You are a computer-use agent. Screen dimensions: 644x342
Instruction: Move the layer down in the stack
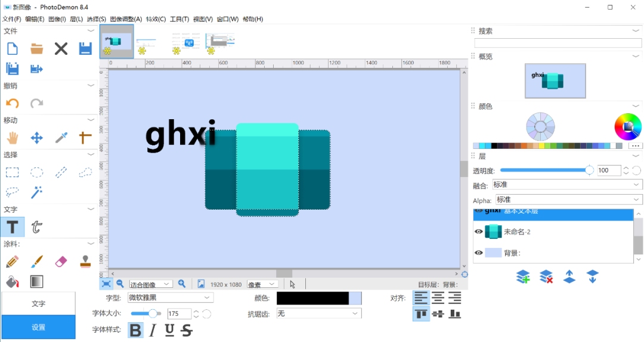tap(592, 276)
